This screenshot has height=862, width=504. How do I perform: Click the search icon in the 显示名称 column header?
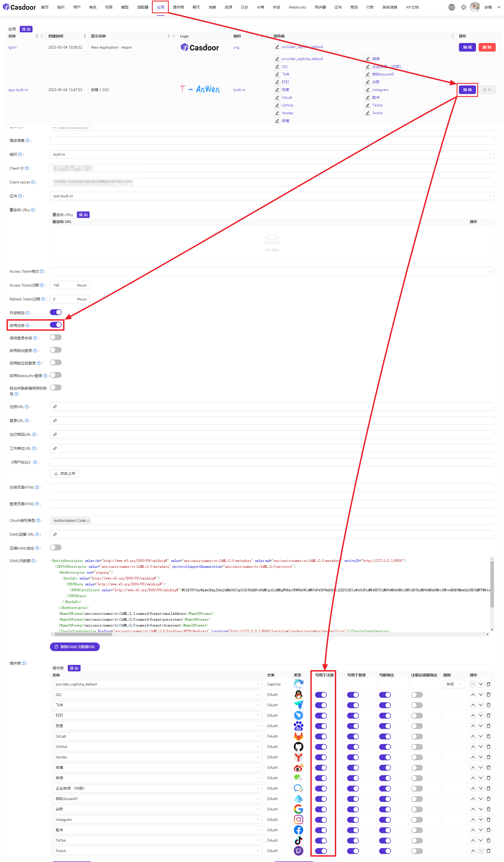click(x=174, y=36)
